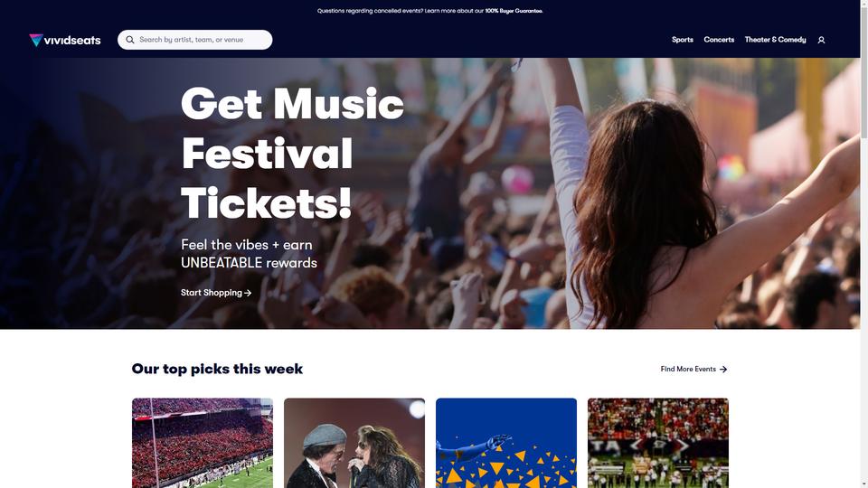The height and width of the screenshot is (488, 868).
Task: Click the Start Shopping link
Action: pos(216,293)
